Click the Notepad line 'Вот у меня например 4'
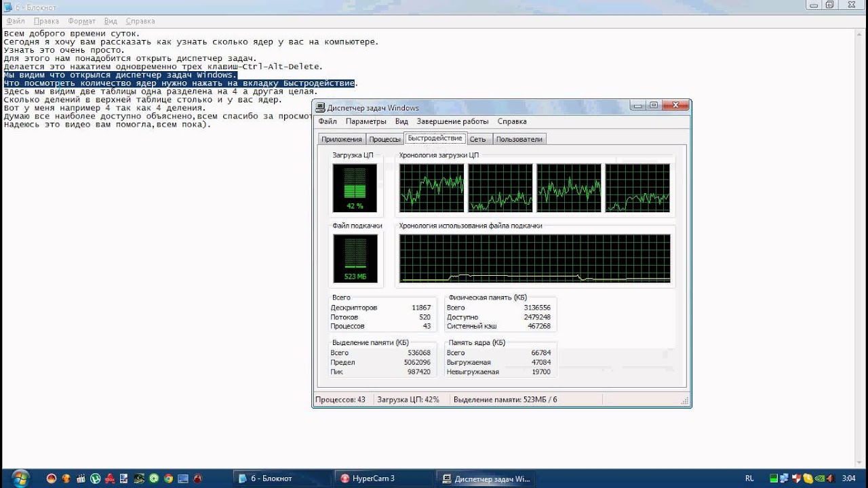 pos(104,108)
